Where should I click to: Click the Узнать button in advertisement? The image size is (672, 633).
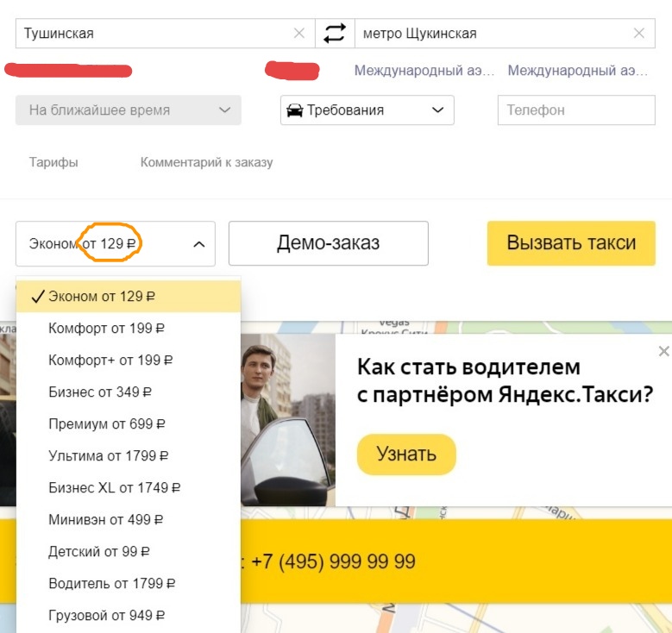point(406,454)
